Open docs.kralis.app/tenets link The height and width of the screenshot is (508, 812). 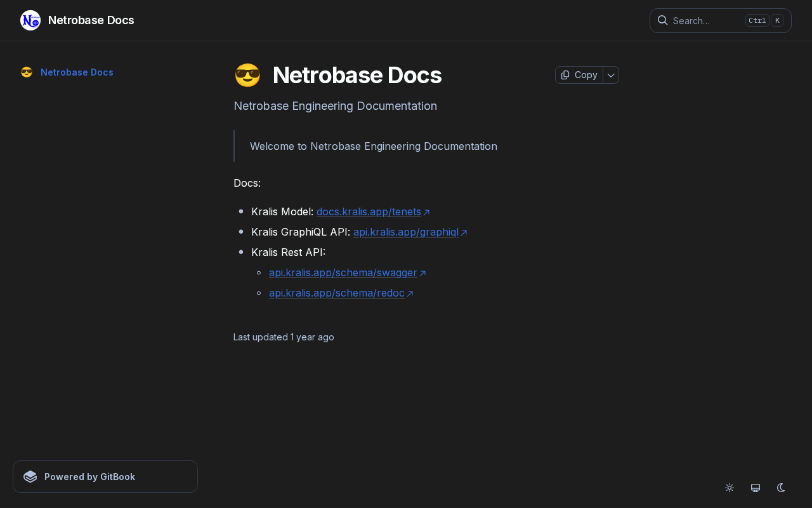369,211
